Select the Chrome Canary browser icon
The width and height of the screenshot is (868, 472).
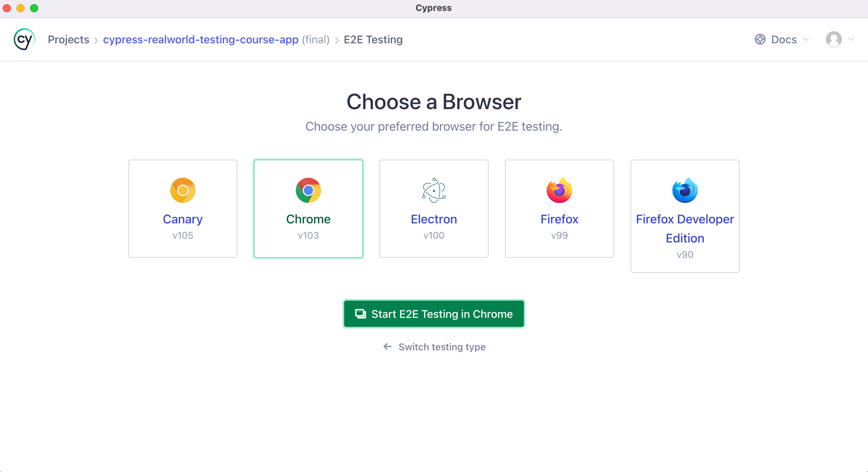[x=183, y=190]
